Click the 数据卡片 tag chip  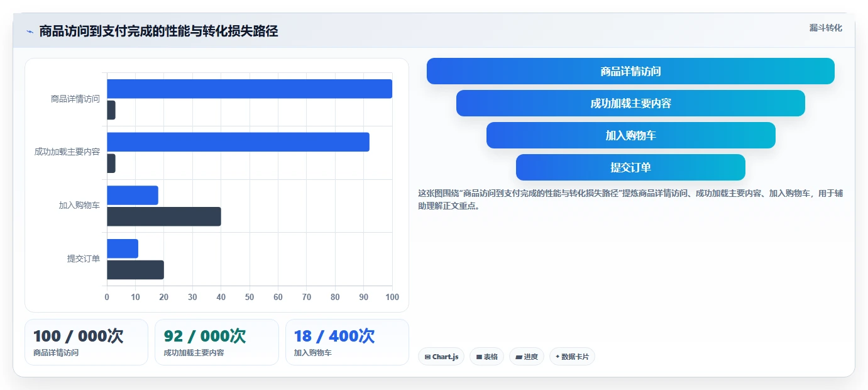tap(572, 357)
